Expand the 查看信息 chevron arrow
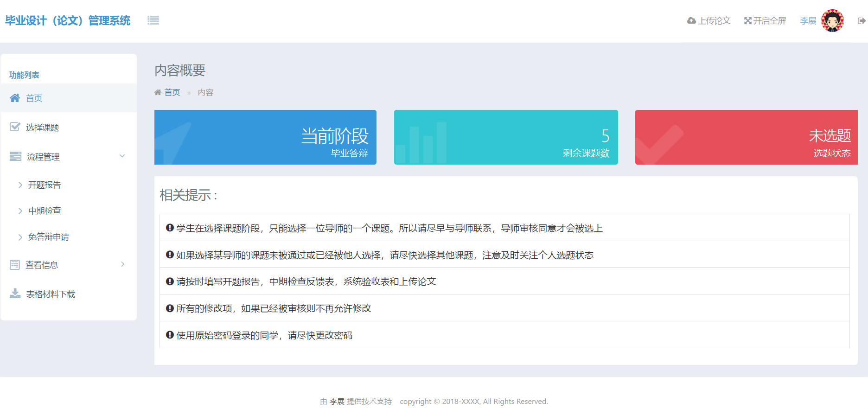The height and width of the screenshot is (409, 868). click(123, 264)
